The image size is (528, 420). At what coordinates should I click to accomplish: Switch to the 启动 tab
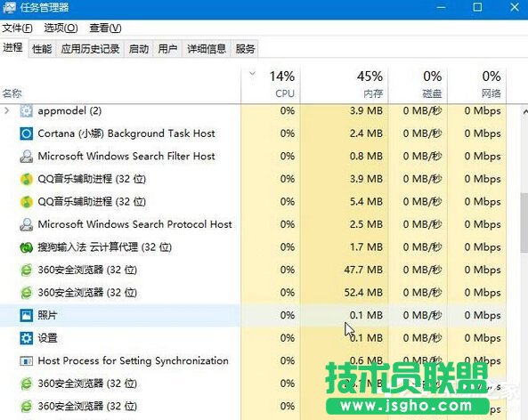tap(139, 49)
